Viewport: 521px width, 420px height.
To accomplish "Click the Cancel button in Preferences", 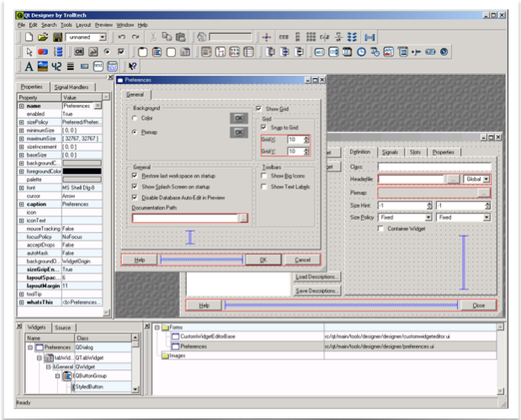I will (302, 260).
